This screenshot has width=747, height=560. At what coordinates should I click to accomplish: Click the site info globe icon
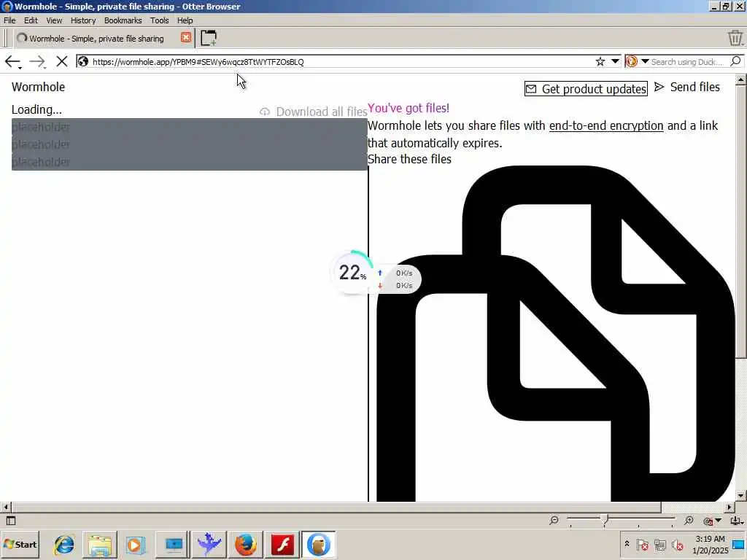coord(83,61)
